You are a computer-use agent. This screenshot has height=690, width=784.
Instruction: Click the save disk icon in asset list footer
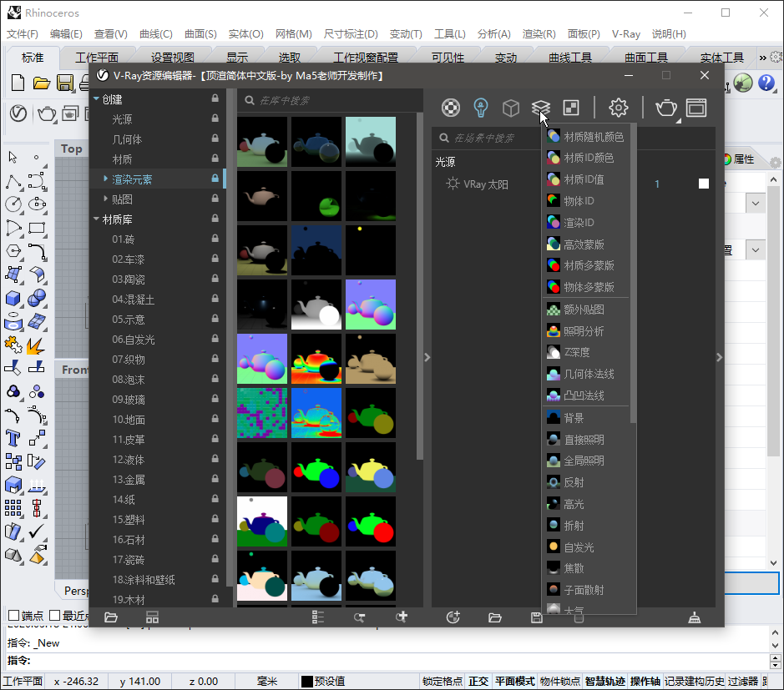537,617
